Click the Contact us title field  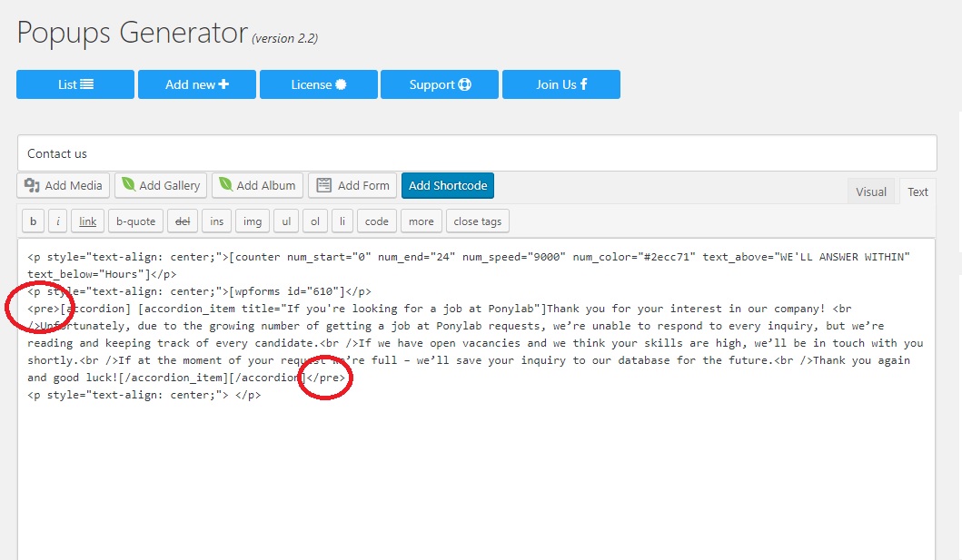pos(477,153)
